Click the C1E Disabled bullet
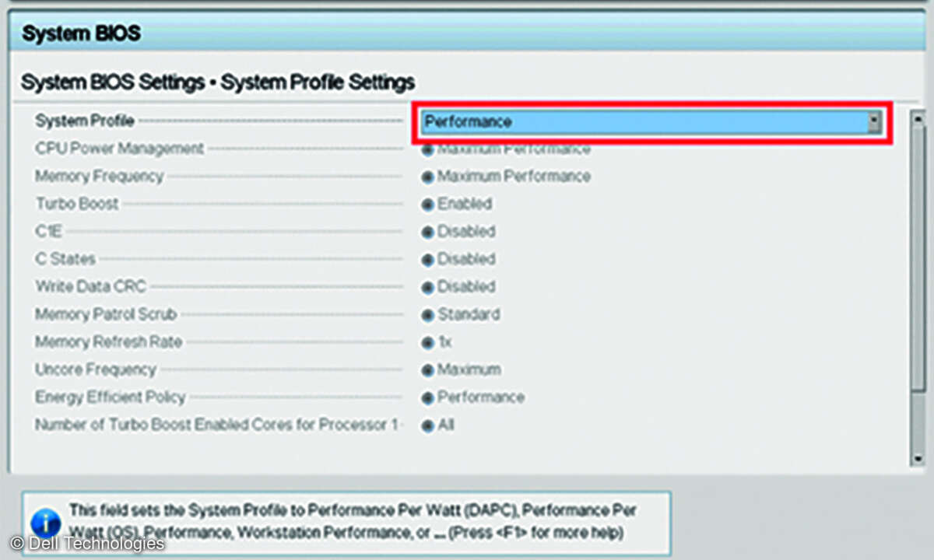This screenshot has width=934, height=560. tap(427, 232)
